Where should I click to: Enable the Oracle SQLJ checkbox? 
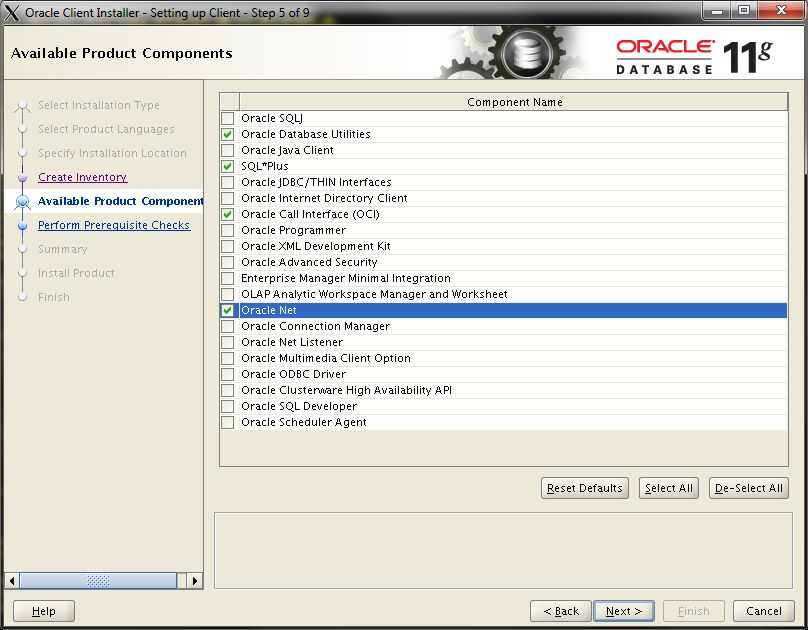pyautogui.click(x=227, y=118)
